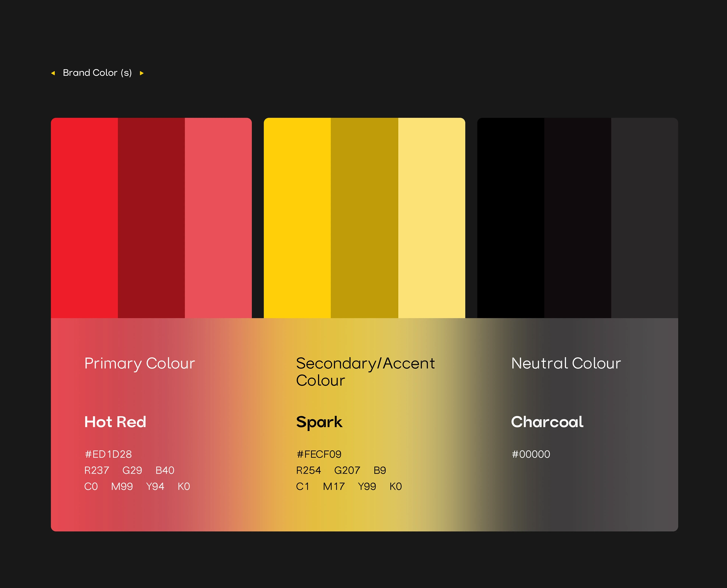
Task: Select the pure black swatch
Action: 510,217
